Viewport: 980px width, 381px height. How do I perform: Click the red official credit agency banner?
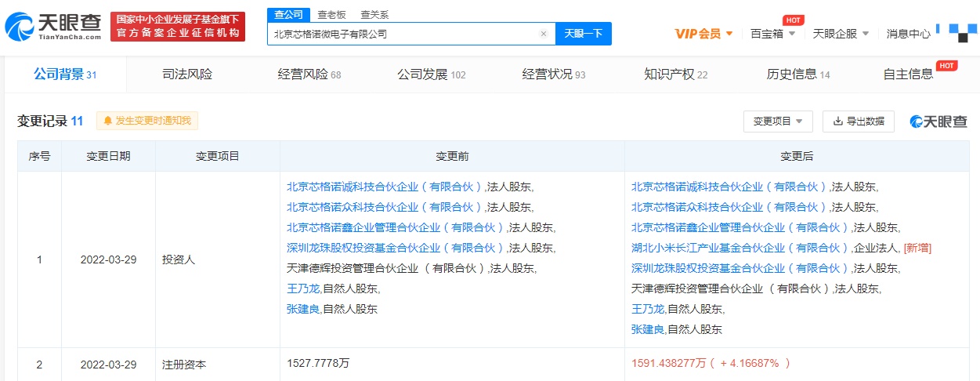coord(178,27)
